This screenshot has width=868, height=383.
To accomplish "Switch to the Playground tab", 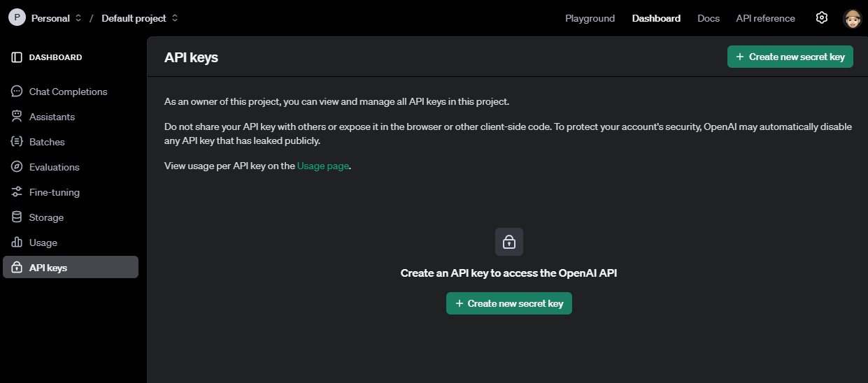I will pos(590,18).
